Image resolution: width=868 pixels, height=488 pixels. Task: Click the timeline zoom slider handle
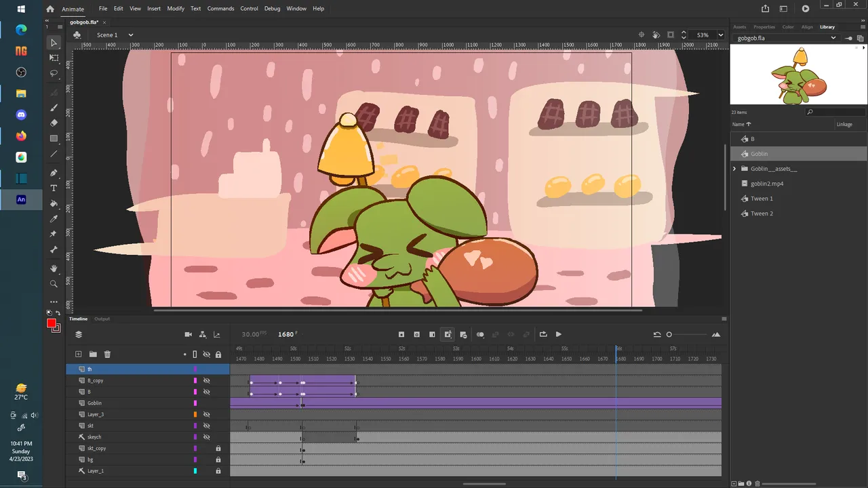[669, 334]
